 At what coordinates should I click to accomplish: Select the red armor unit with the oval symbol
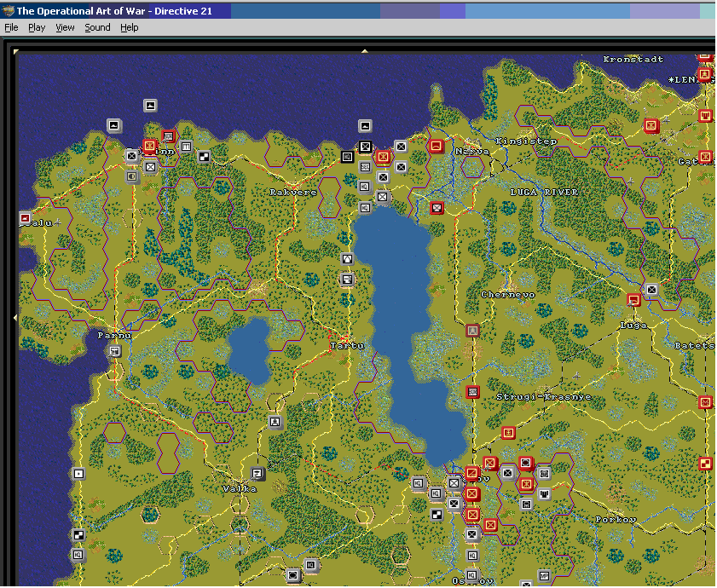point(526,464)
